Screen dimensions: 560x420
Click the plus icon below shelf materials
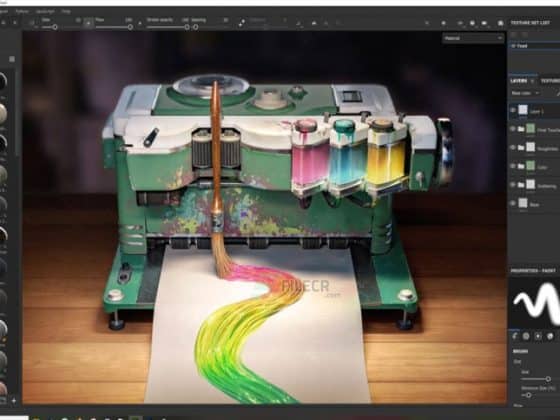(x=14, y=401)
